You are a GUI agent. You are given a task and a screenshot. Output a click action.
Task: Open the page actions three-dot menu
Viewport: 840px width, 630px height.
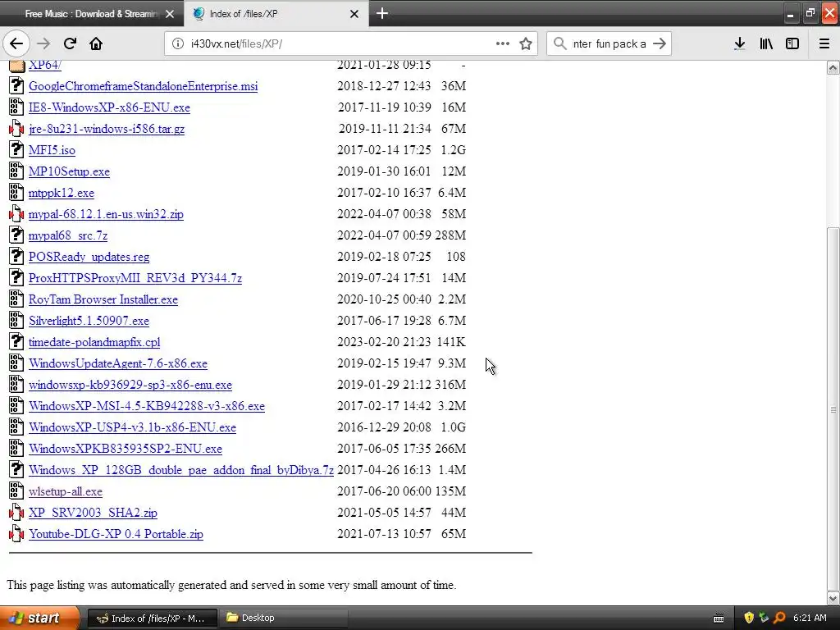point(503,43)
